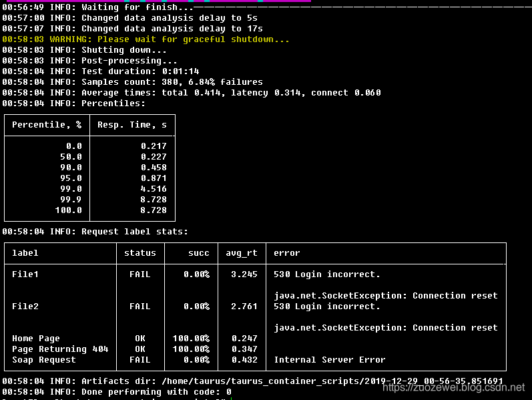Click the 'Home Page' label cell

pos(36,339)
